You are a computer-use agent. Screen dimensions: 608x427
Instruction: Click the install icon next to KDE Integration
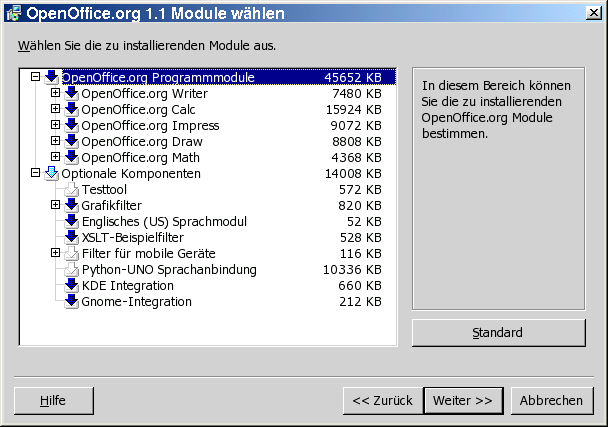tap(71, 285)
